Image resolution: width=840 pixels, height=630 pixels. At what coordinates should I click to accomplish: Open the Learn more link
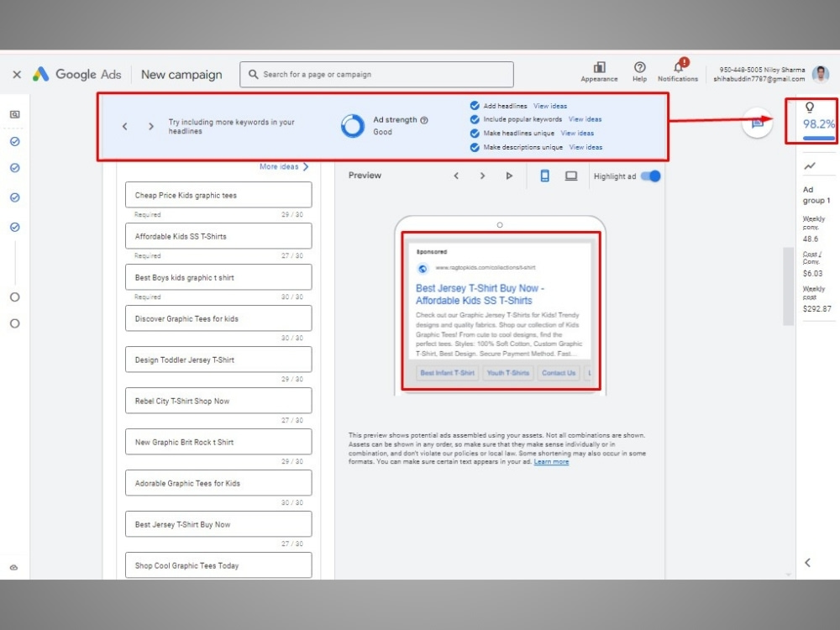[551, 462]
